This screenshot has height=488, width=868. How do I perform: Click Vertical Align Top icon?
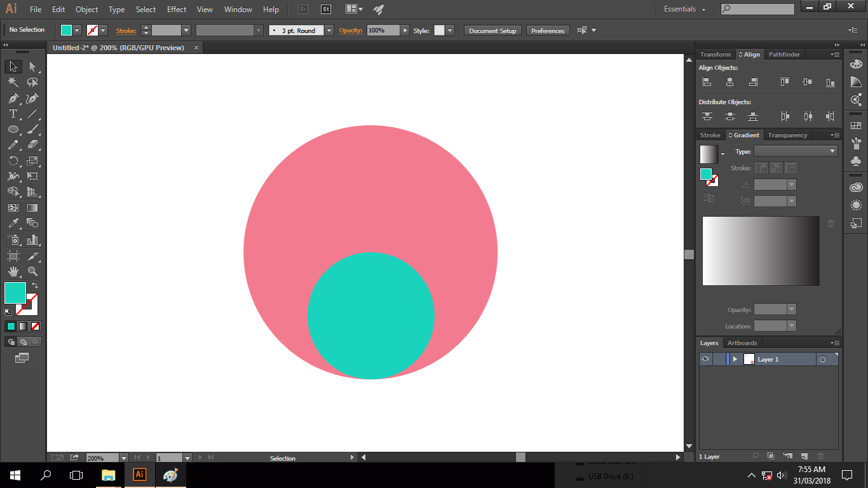pyautogui.click(x=785, y=82)
